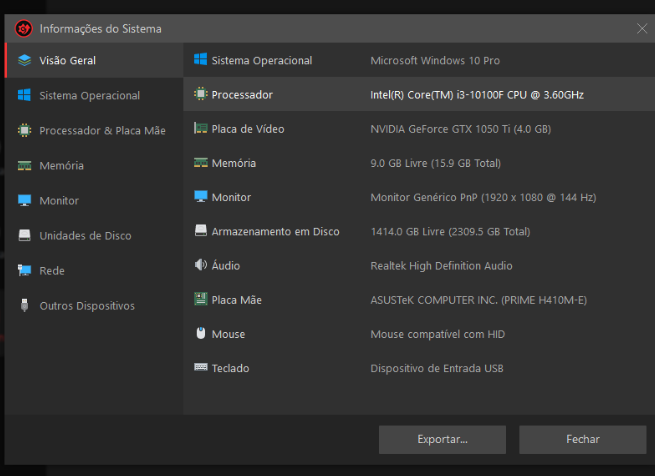
Task: Click the motherboard icon beside Placa Mãe
Action: (x=201, y=299)
